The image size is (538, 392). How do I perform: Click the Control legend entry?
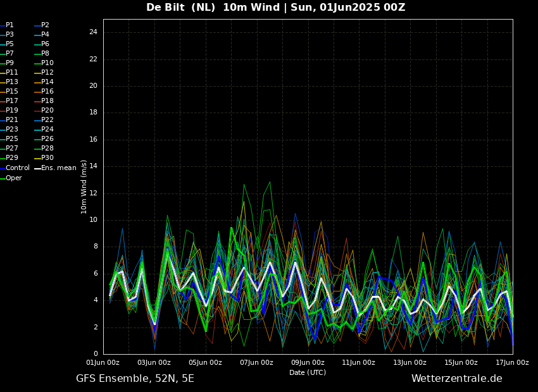[x=17, y=168]
